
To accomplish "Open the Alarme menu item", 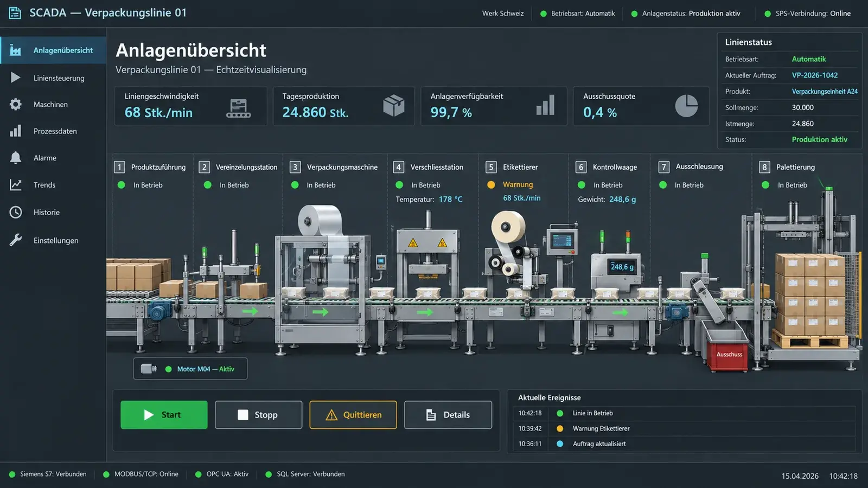I will [x=53, y=158].
